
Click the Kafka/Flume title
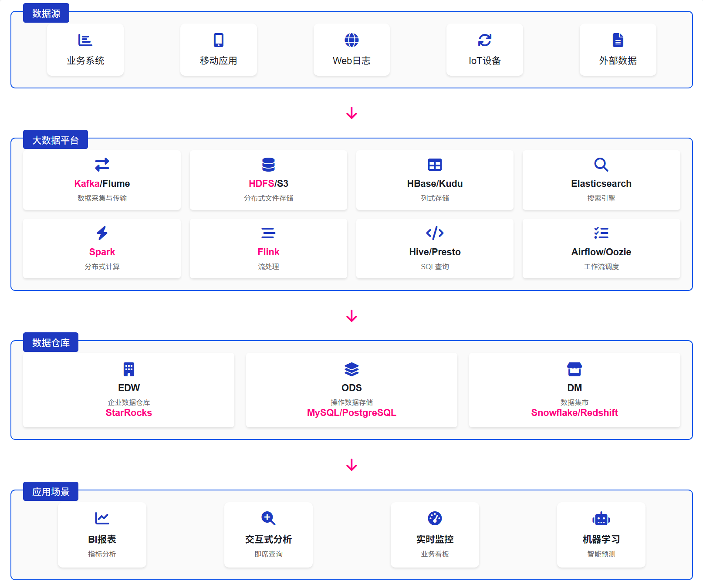102,184
